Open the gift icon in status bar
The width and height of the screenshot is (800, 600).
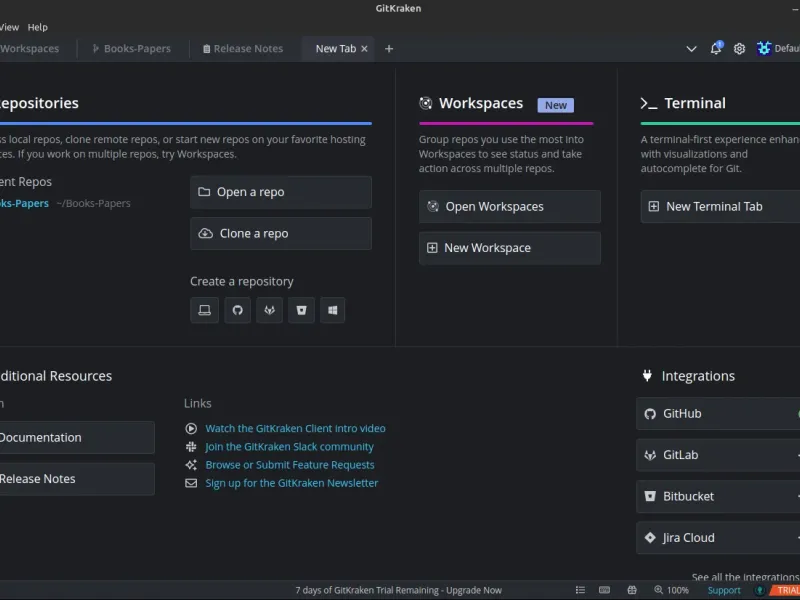(x=632, y=590)
